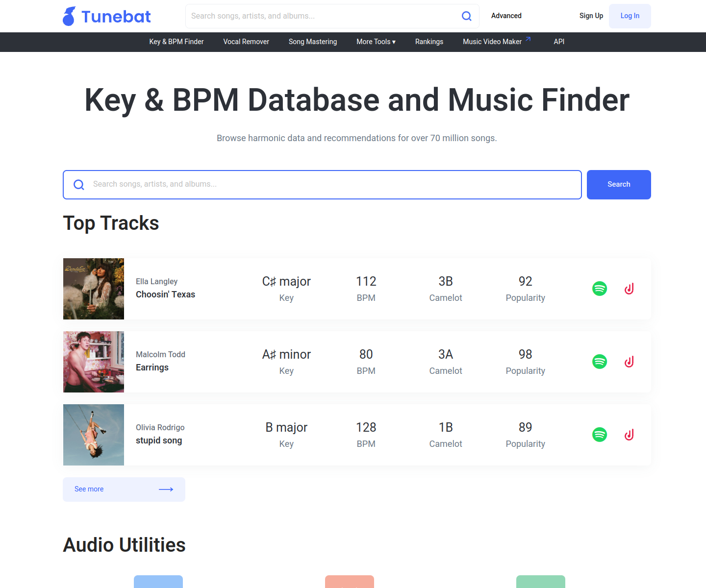Screen dimensions: 706x588
Task: Click the B major key value
Action: [286, 427]
